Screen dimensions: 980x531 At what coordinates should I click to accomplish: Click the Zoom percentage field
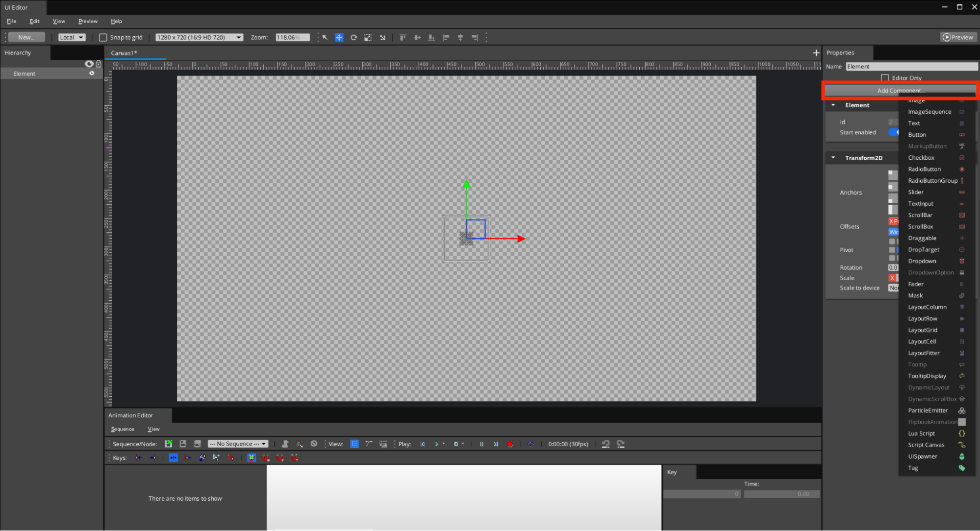[293, 37]
